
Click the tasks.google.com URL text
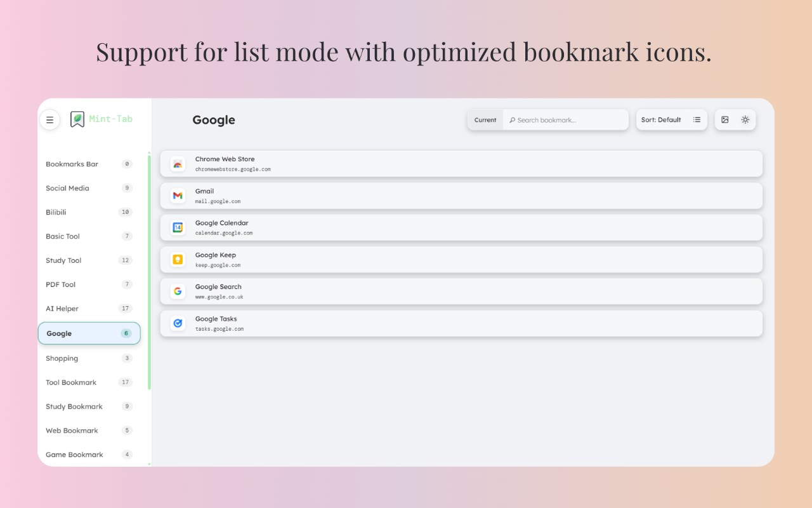pyautogui.click(x=219, y=329)
